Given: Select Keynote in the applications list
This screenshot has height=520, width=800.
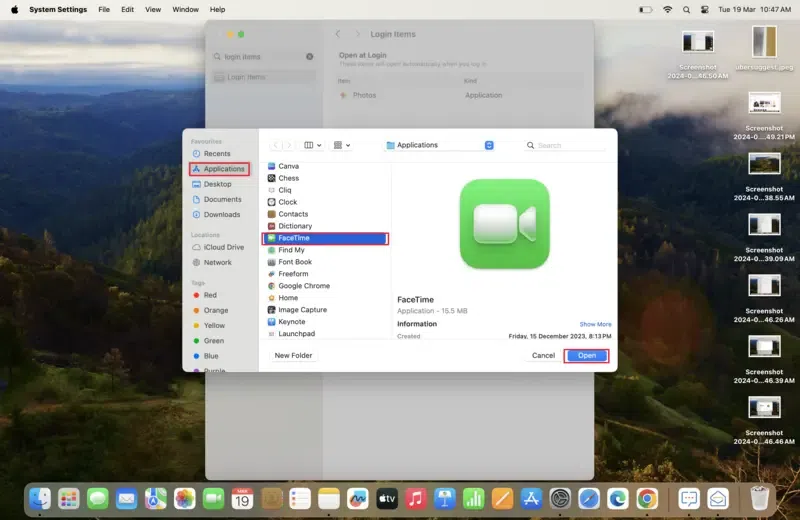Looking at the screenshot, I should tap(326, 322).
